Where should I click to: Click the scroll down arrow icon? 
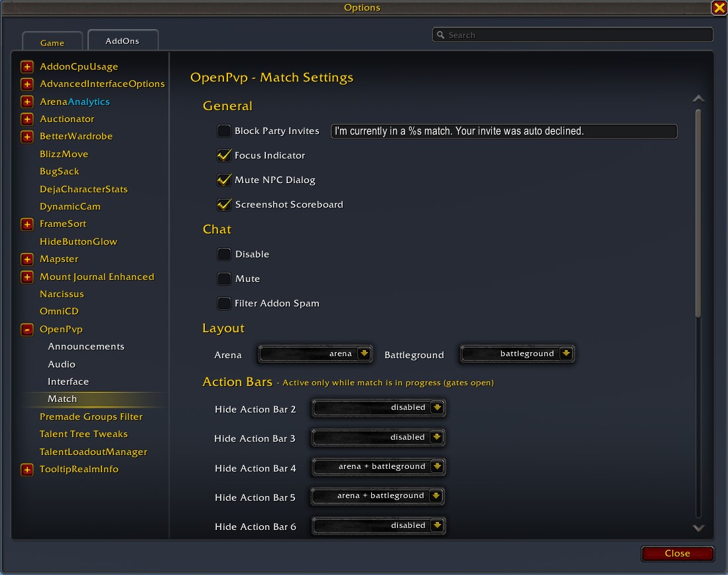click(x=698, y=528)
